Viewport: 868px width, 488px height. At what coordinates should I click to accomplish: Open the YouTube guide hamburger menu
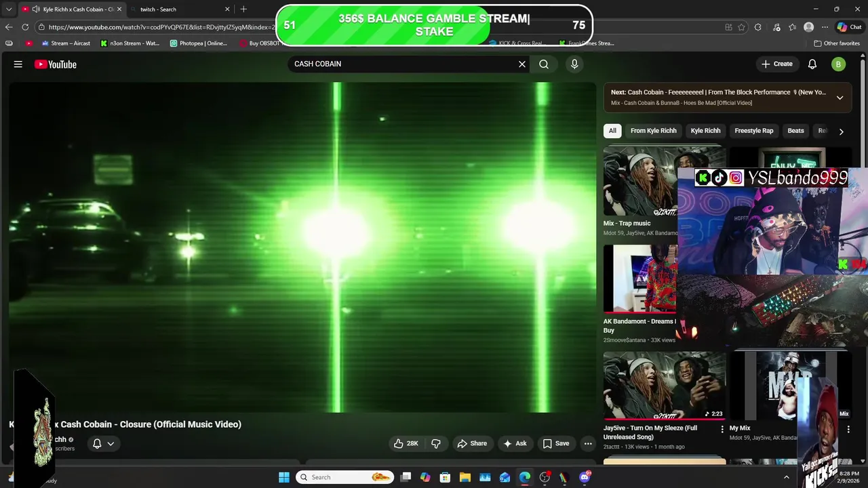[18, 64]
